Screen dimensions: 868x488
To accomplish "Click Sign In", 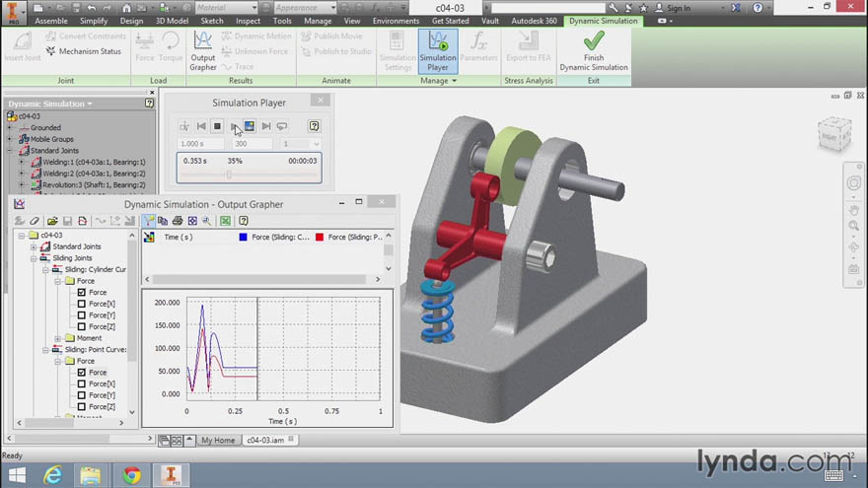I will coord(673,8).
